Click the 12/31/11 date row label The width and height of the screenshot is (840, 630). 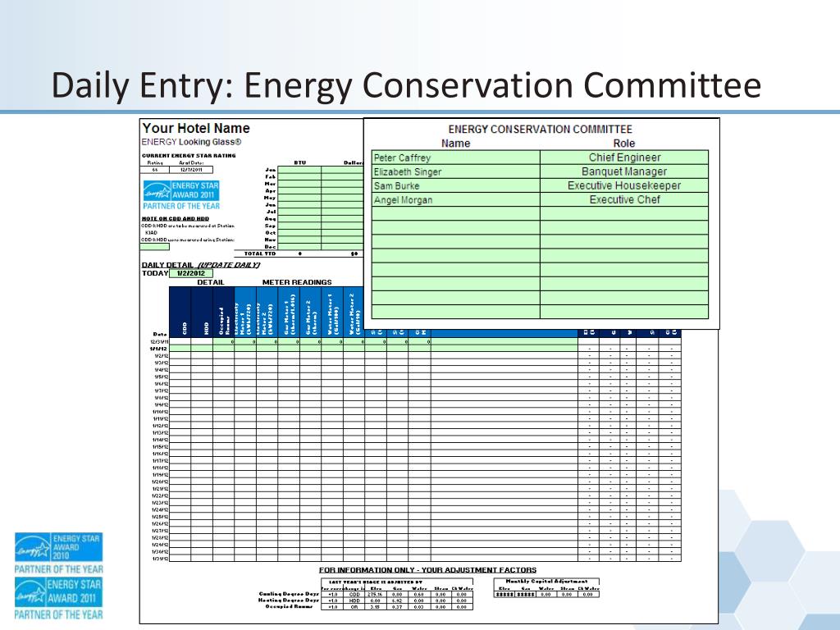(159, 341)
